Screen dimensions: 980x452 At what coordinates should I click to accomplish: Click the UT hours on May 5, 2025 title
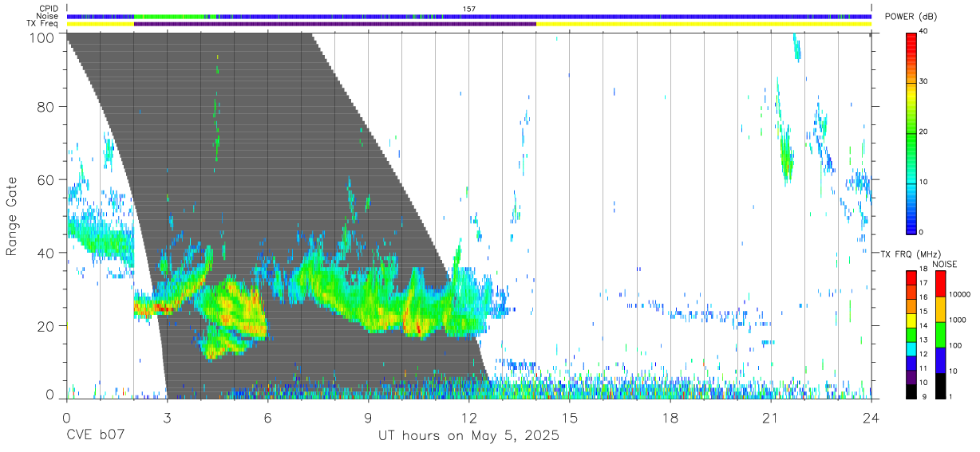(468, 437)
